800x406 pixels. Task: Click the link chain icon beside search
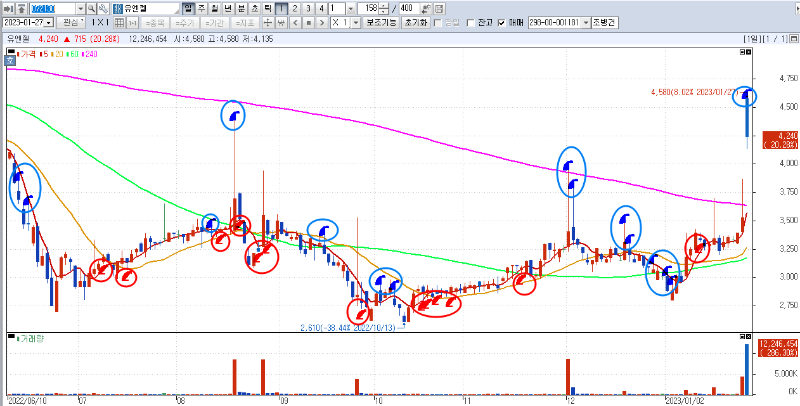coord(103,9)
